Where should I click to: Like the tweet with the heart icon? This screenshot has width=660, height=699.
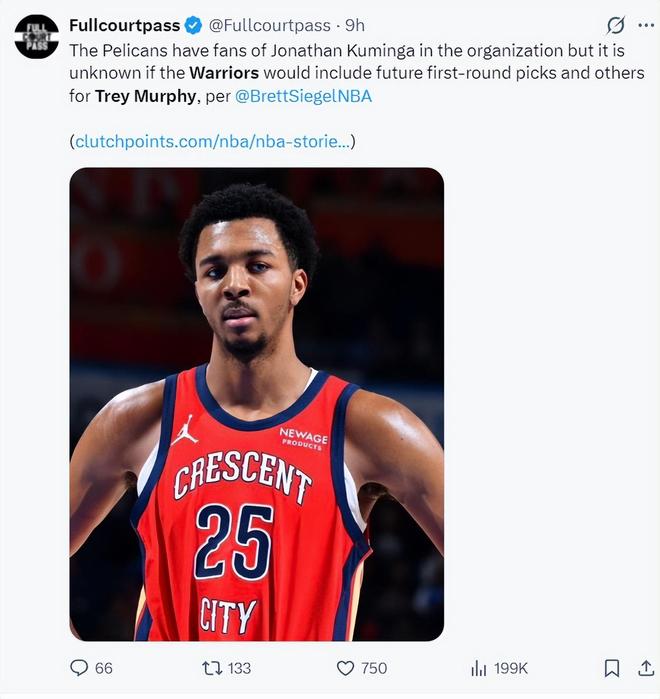pyautogui.click(x=345, y=668)
